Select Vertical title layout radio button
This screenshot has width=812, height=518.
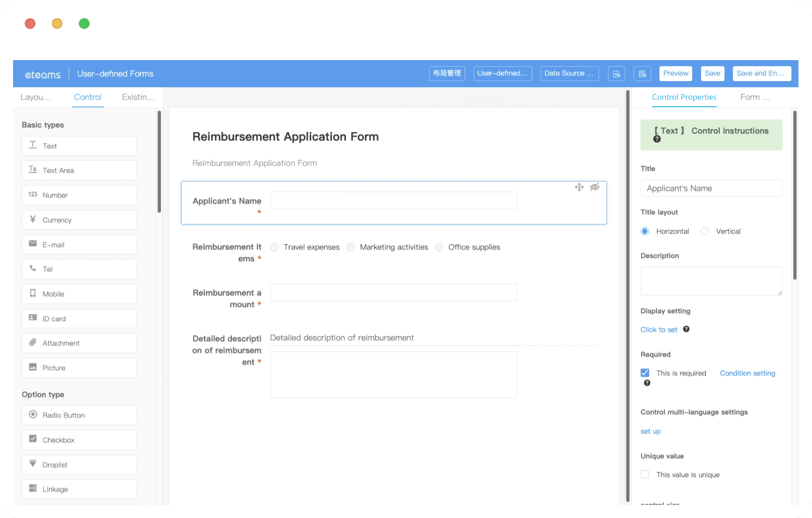(705, 231)
